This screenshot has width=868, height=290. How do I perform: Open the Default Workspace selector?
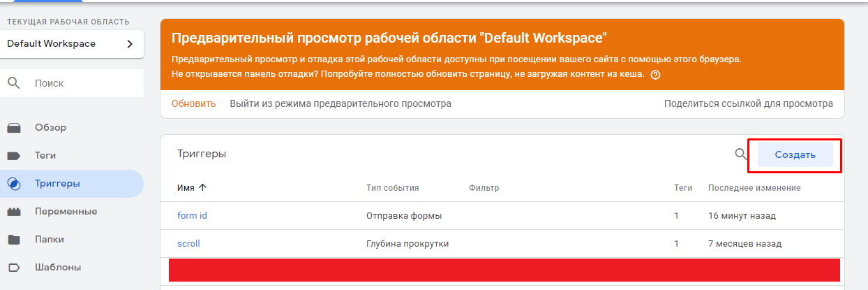point(72,44)
